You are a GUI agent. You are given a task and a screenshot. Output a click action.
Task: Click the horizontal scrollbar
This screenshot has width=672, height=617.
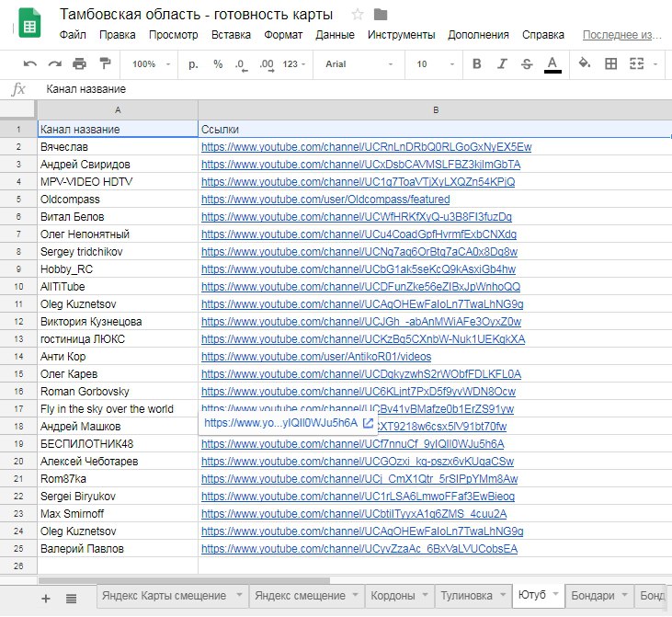point(184,581)
